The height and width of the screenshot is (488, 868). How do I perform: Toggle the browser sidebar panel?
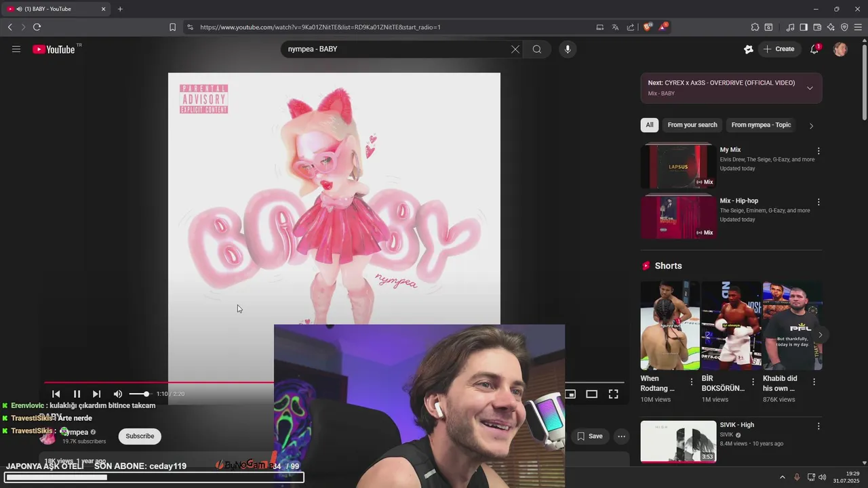tap(804, 27)
